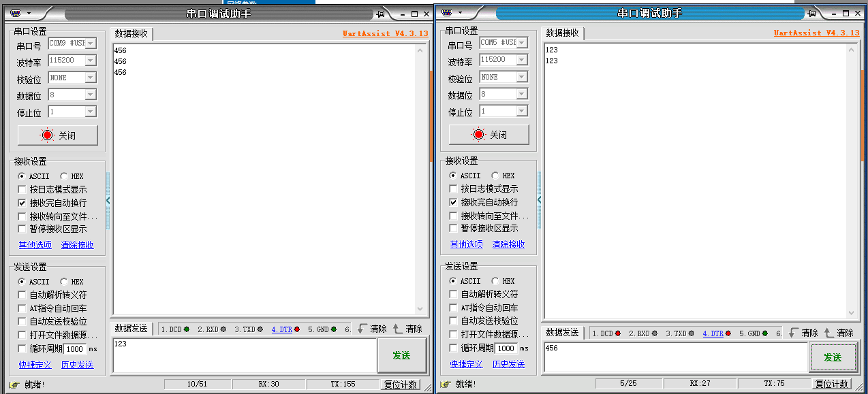This screenshot has height=394, width=868.
Task: Uncheck 接收完自动换行 in the COM5 window
Action: tap(454, 202)
